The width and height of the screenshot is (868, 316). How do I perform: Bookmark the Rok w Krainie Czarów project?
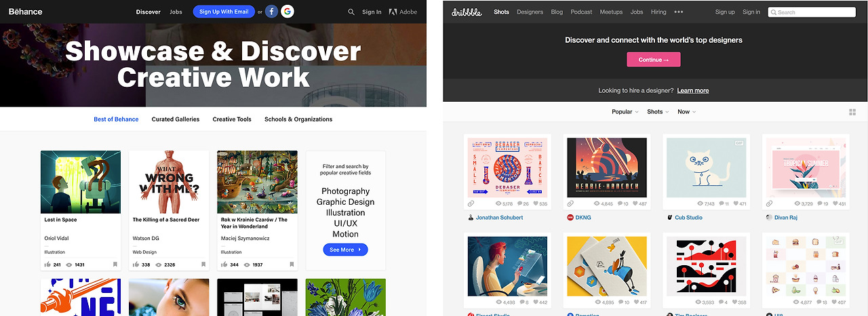pos(292,264)
